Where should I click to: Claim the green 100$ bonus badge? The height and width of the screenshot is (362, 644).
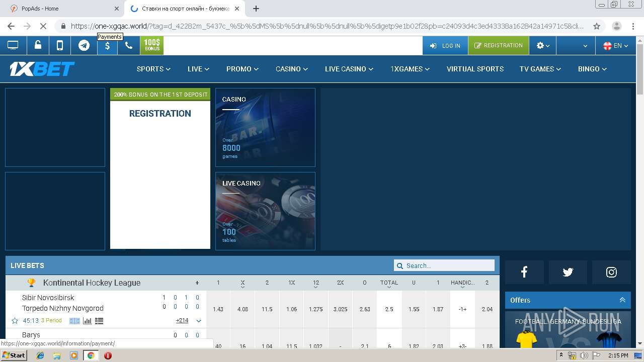(152, 45)
